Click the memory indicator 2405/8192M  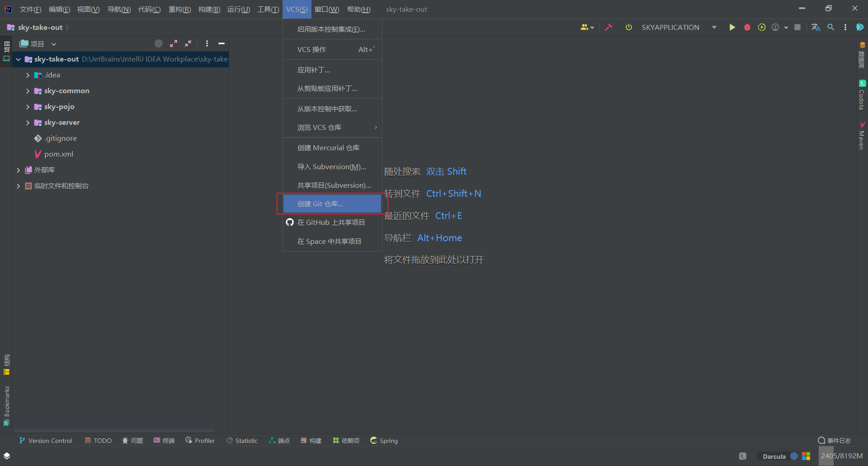point(842,456)
